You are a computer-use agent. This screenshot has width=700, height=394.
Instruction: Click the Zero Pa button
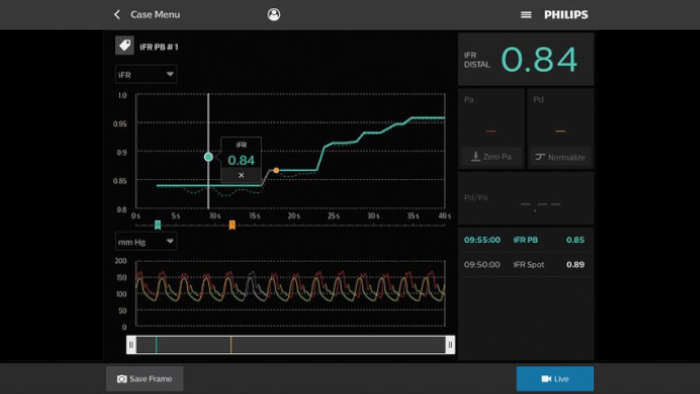coord(491,157)
